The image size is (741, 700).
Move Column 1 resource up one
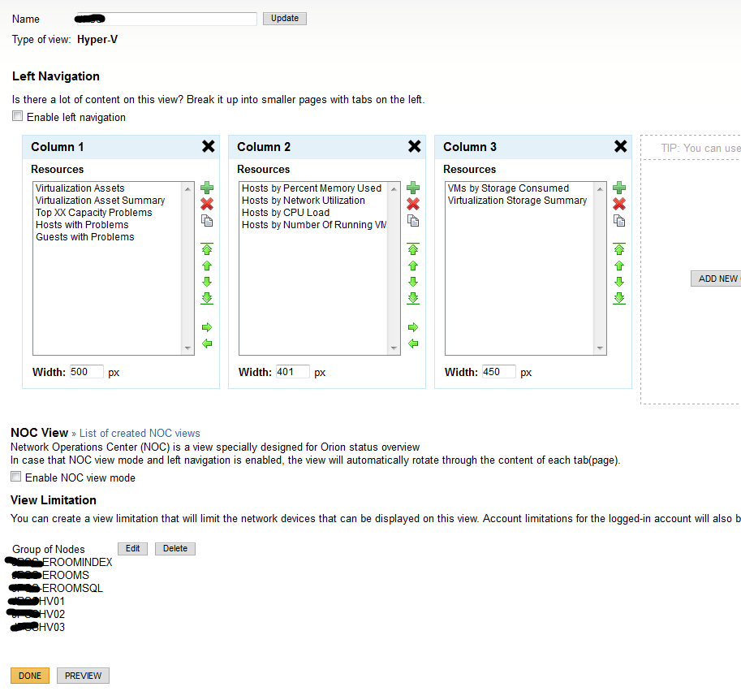click(207, 266)
